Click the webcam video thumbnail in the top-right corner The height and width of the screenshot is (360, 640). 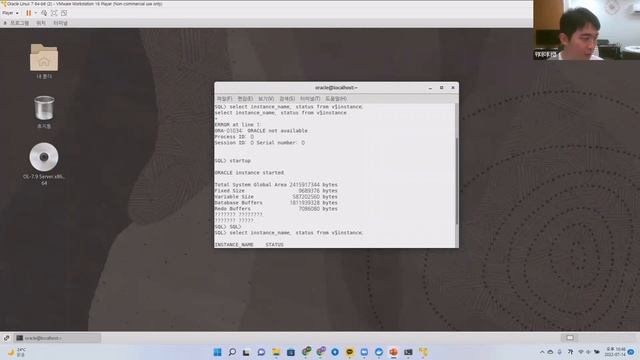(x=587, y=30)
